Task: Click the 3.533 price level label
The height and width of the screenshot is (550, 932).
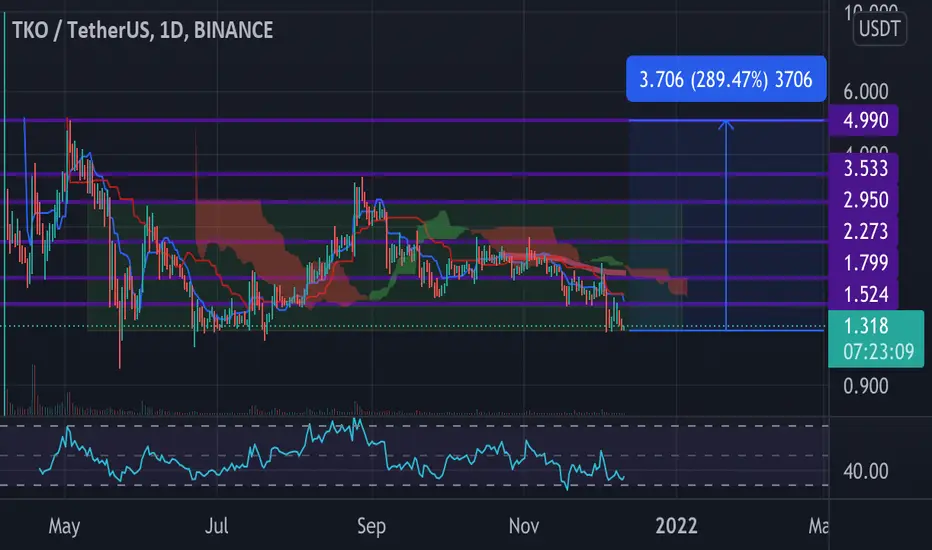Action: (x=864, y=169)
